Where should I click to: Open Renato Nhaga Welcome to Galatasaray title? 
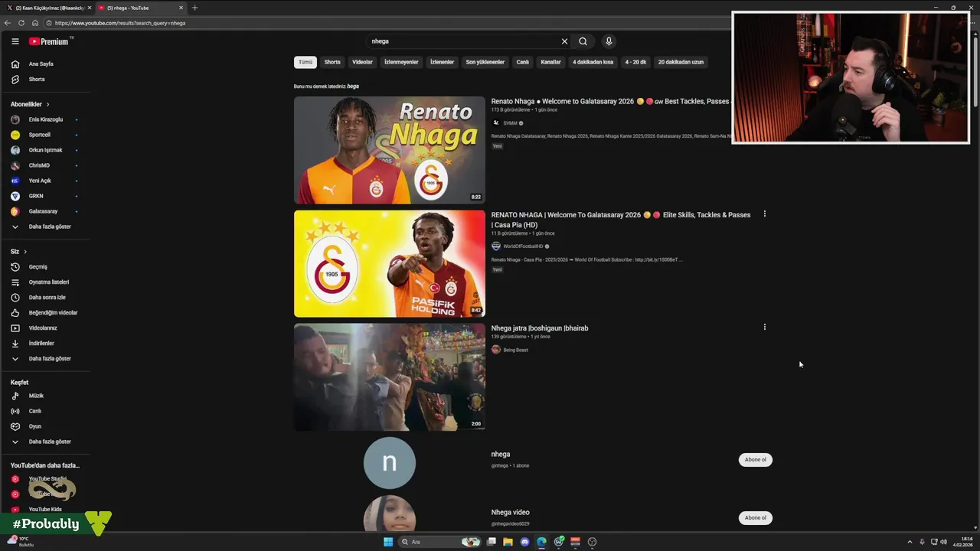(x=609, y=102)
